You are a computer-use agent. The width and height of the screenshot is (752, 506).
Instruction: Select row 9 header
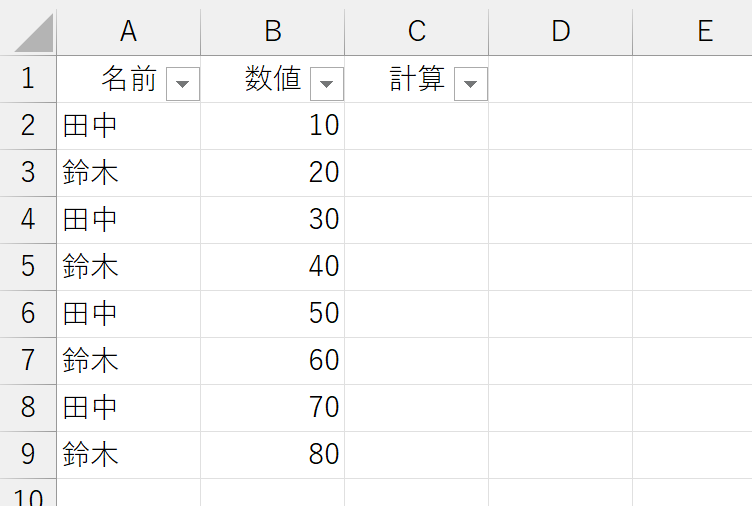coord(28,455)
